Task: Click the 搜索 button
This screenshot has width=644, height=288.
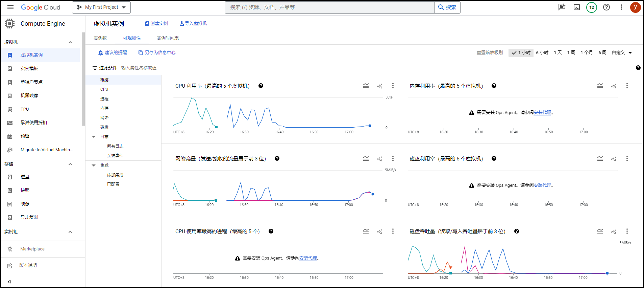Action: 447,7
